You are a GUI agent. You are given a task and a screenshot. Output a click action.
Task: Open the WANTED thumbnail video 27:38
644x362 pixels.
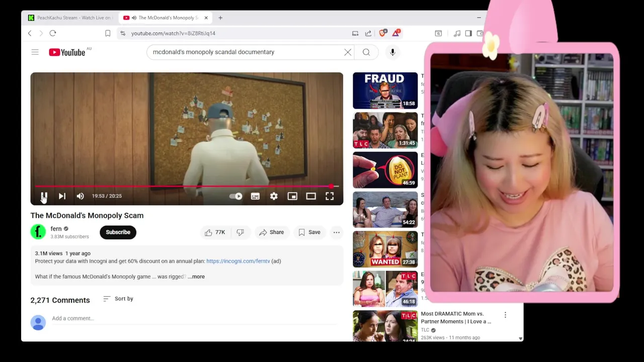[x=385, y=249]
